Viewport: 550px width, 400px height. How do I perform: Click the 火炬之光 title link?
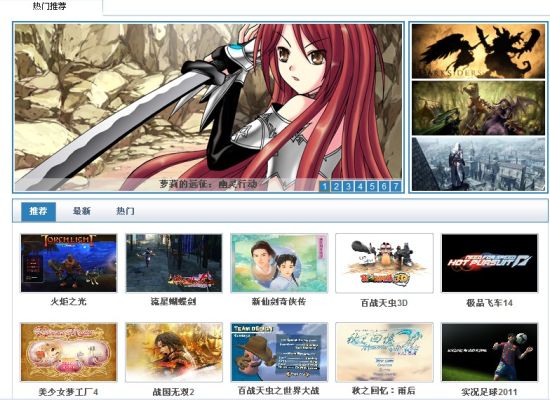click(x=68, y=302)
